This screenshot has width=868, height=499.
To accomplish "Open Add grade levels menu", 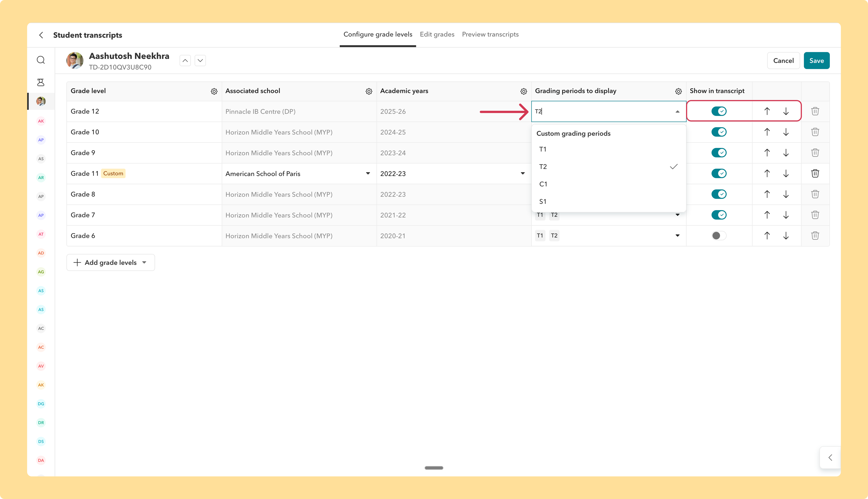I will tap(111, 262).
